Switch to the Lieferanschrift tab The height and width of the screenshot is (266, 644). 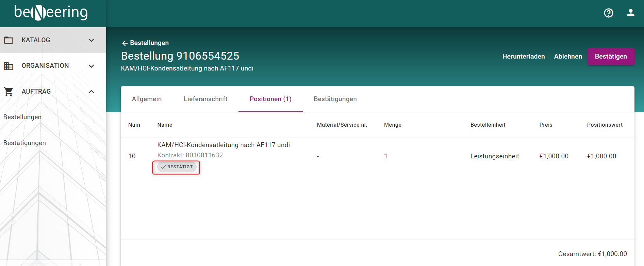(x=205, y=99)
